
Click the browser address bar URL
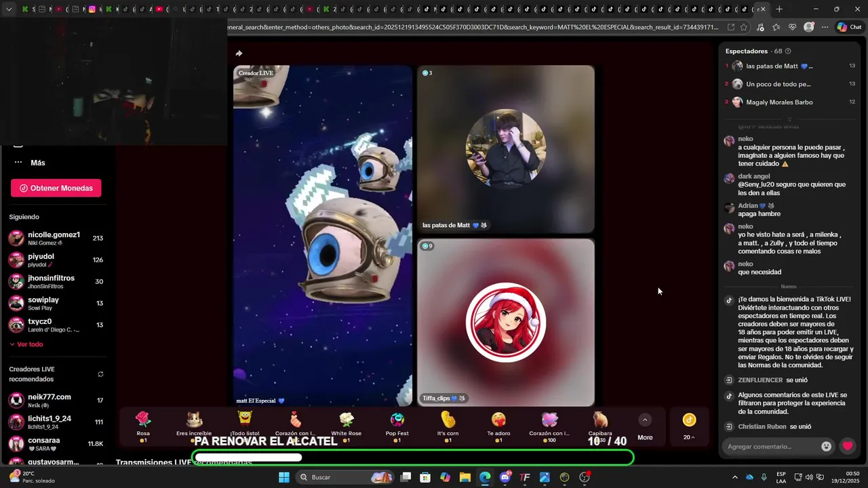[473, 27]
